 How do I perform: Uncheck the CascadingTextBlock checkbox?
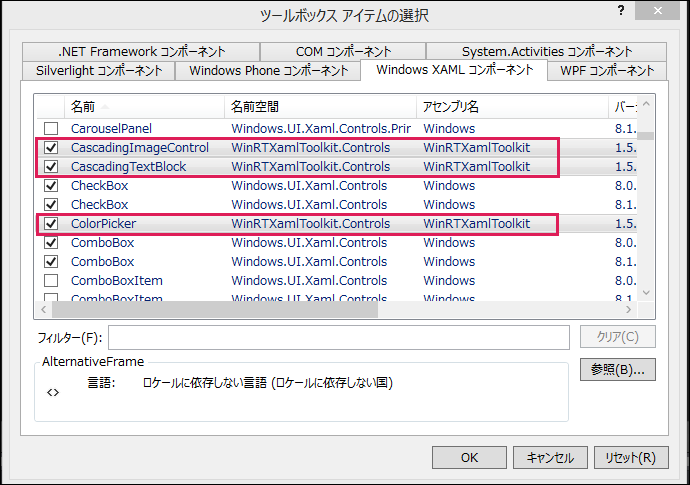pos(51,166)
